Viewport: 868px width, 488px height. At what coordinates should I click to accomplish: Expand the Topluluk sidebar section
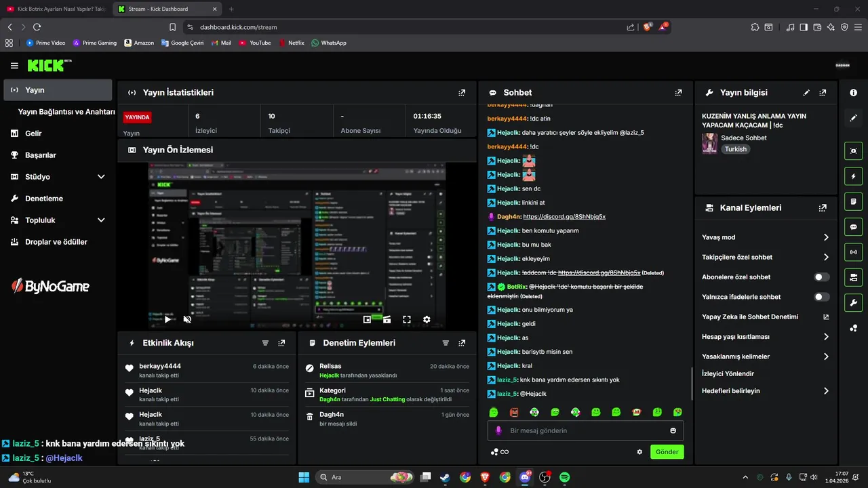(101, 220)
